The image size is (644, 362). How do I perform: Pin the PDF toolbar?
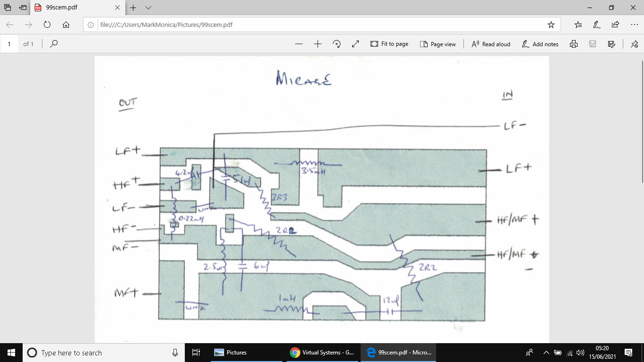pos(634,44)
